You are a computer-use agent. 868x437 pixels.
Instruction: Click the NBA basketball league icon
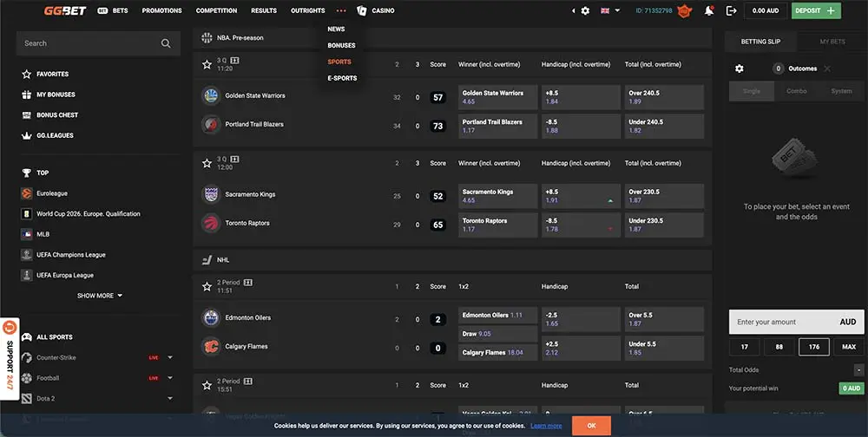(x=207, y=37)
